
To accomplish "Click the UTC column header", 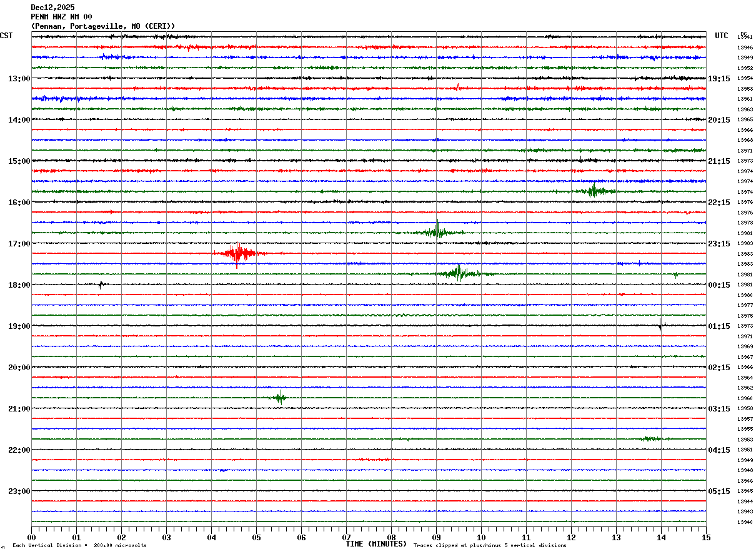I will (722, 36).
